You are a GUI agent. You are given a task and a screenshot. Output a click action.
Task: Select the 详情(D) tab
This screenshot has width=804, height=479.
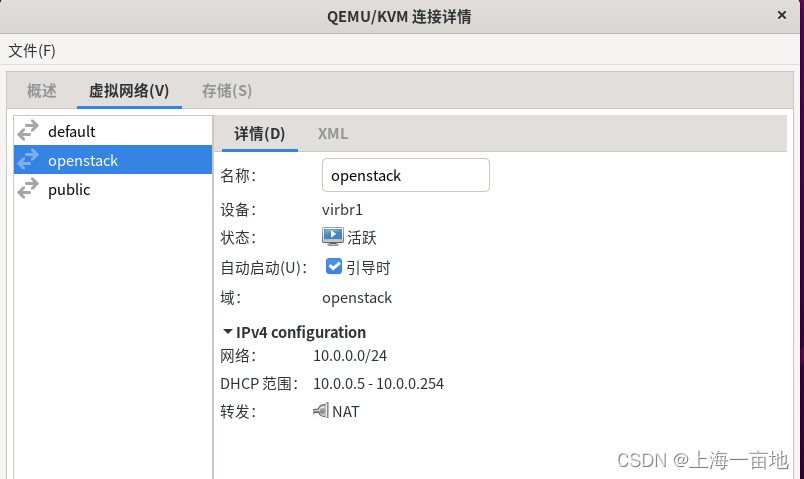[260, 134]
